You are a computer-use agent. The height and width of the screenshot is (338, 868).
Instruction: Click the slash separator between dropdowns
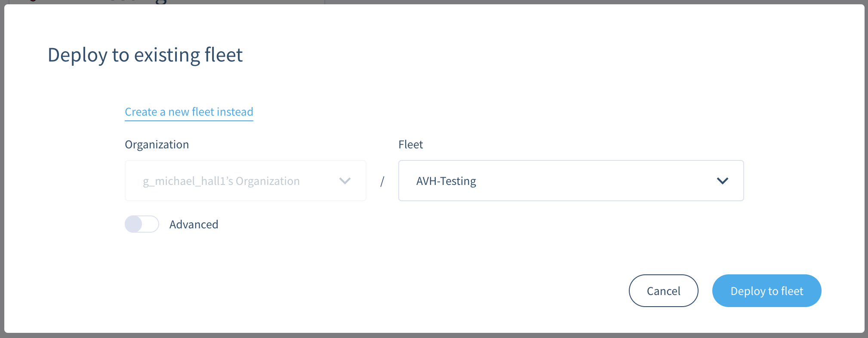[382, 181]
